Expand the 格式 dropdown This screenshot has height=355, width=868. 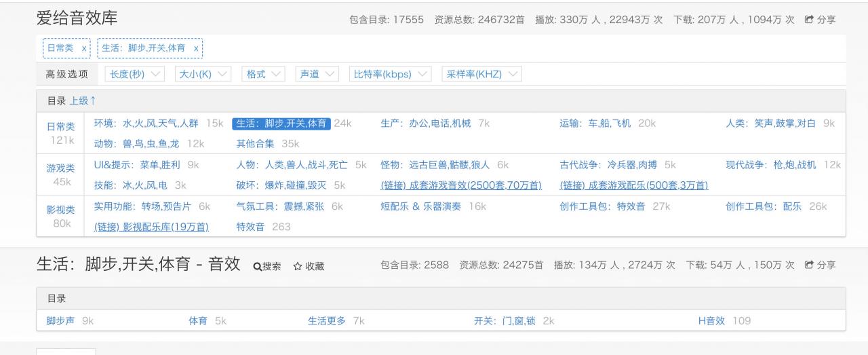(x=263, y=75)
